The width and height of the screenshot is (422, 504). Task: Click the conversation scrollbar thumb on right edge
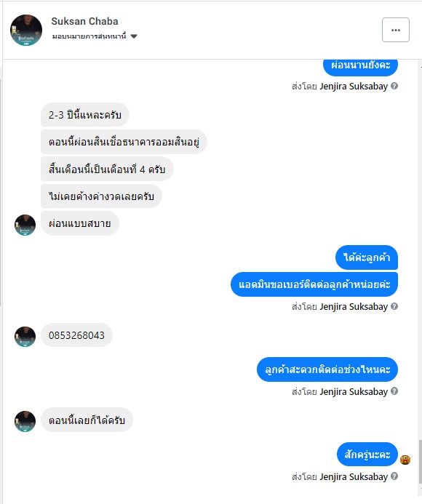(421, 462)
